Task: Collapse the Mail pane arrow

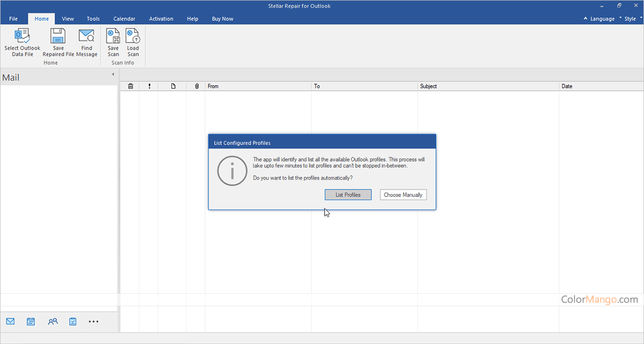Action: (113, 75)
